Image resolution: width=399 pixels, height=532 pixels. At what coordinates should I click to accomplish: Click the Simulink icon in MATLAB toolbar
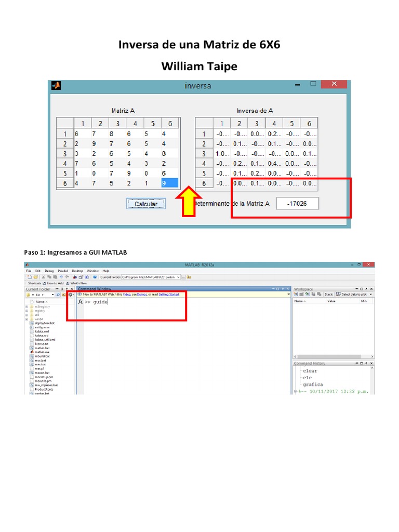tap(75, 277)
